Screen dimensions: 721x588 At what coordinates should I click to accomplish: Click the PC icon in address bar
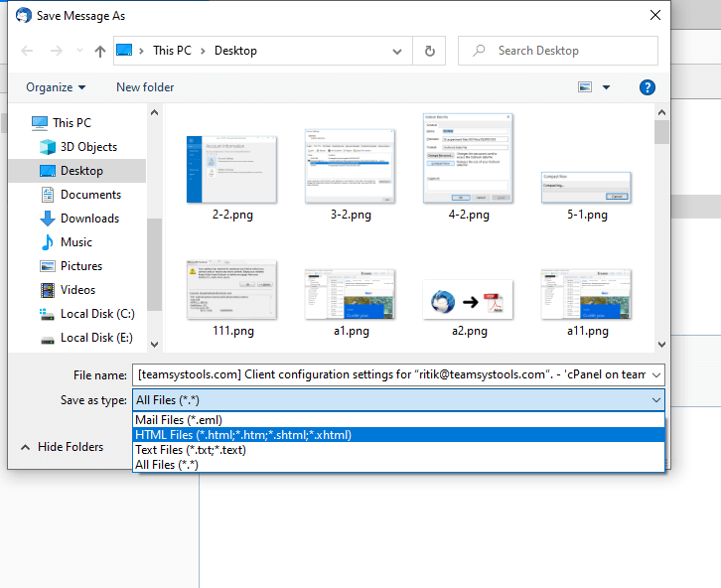click(124, 50)
